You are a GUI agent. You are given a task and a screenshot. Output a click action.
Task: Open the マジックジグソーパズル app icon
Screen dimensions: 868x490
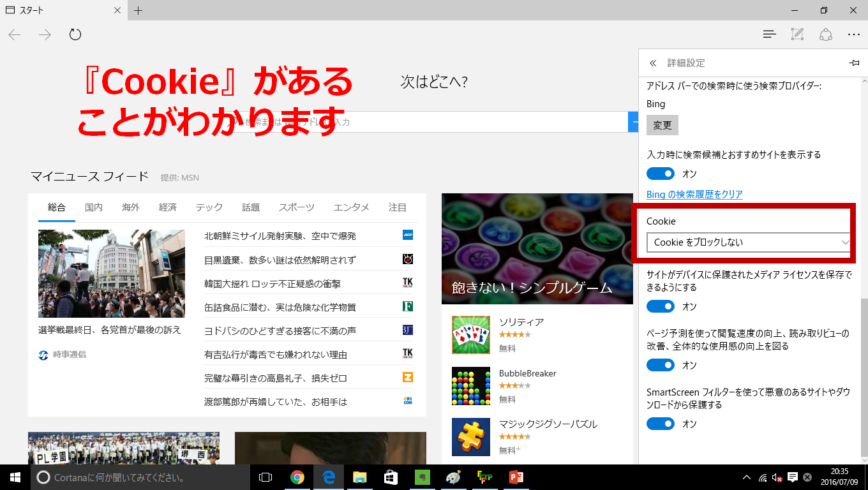pos(471,437)
